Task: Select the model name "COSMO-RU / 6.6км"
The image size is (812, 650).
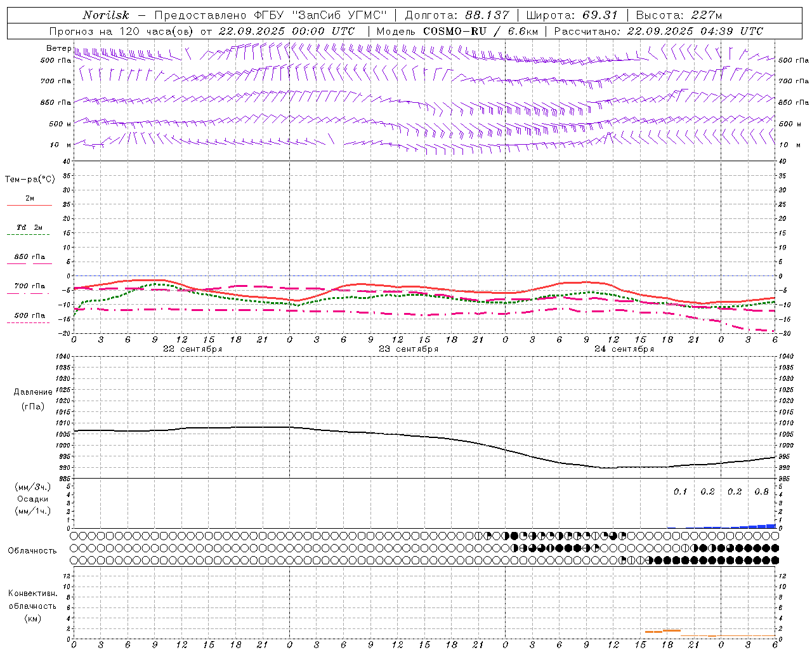Action: pos(481,31)
